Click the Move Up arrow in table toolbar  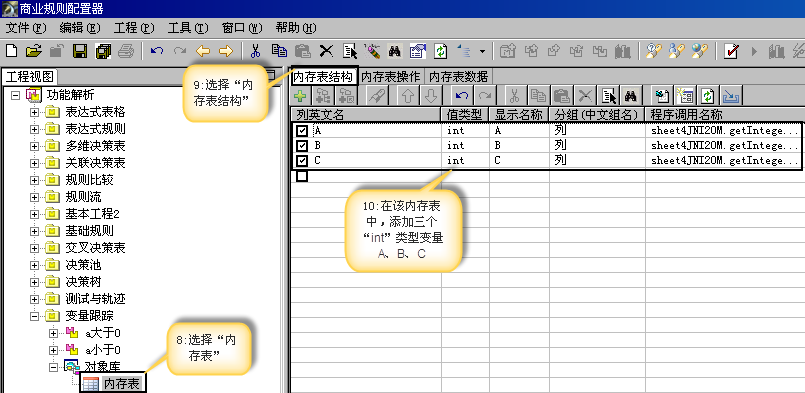click(x=409, y=96)
